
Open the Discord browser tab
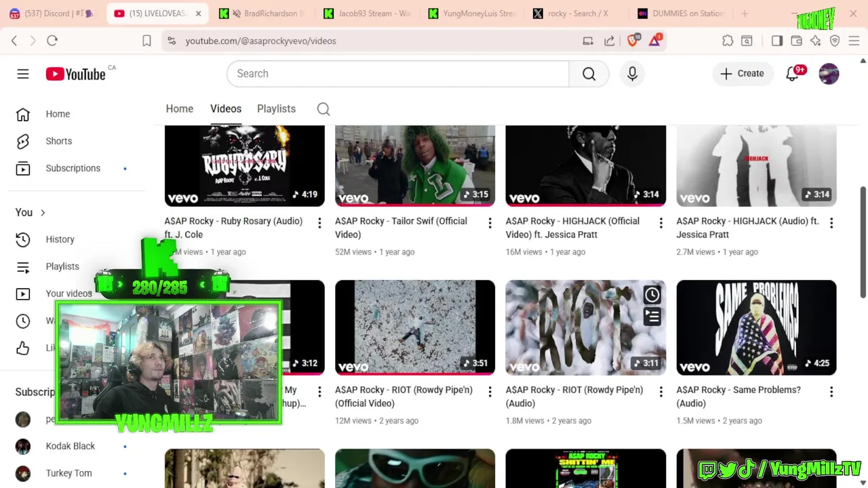(x=53, y=14)
